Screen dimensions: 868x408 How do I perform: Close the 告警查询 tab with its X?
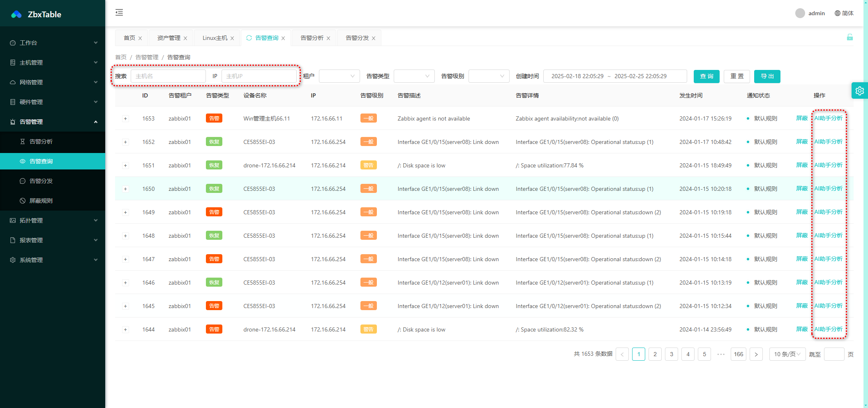(x=283, y=38)
